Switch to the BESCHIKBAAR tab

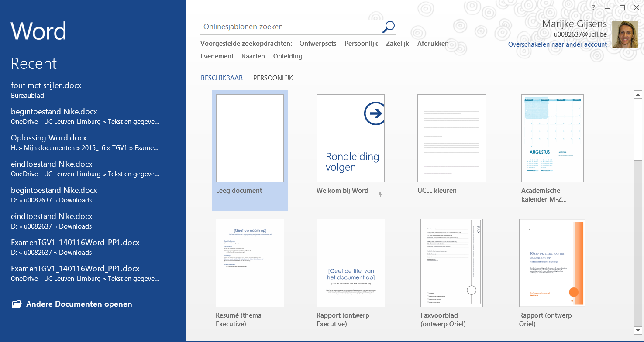222,78
